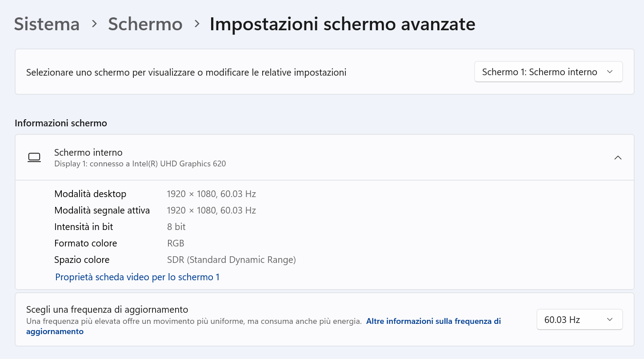Screen dimensions: 644x359
Task: Collapse the Schermo interno details chevron
Action: point(618,157)
